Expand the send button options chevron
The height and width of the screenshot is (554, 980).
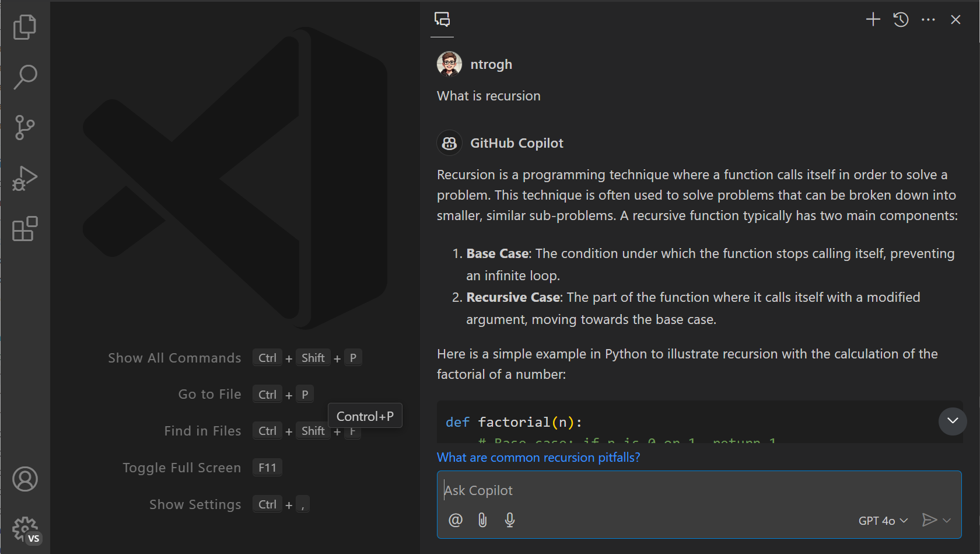point(947,520)
